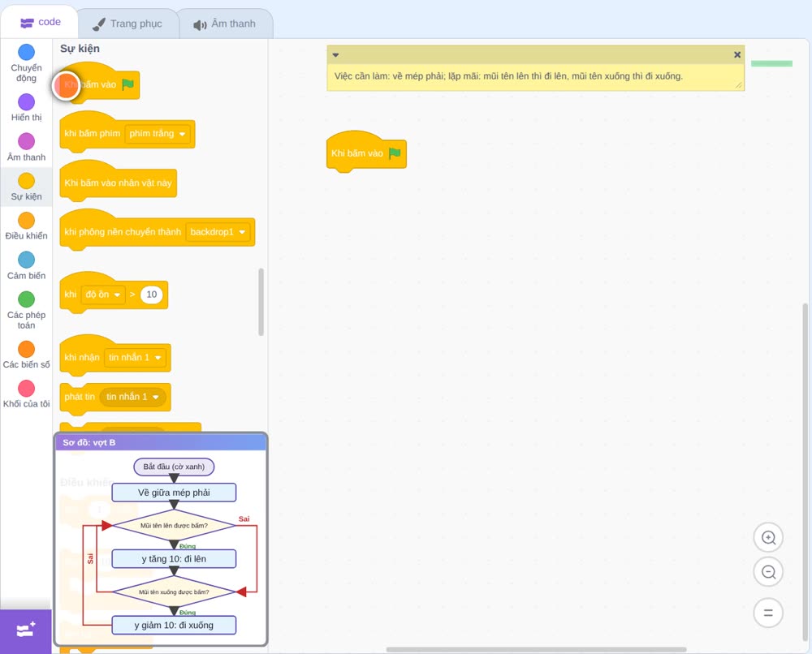Open tin nhắn 1 dropdown in khi nhận block
Viewport: 812px width, 654px height.
(135, 358)
